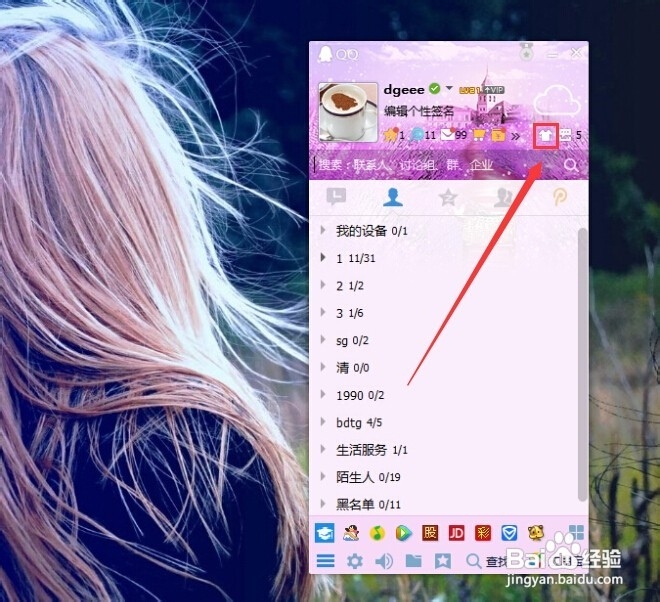Open the message box icon showing 5

click(x=566, y=135)
